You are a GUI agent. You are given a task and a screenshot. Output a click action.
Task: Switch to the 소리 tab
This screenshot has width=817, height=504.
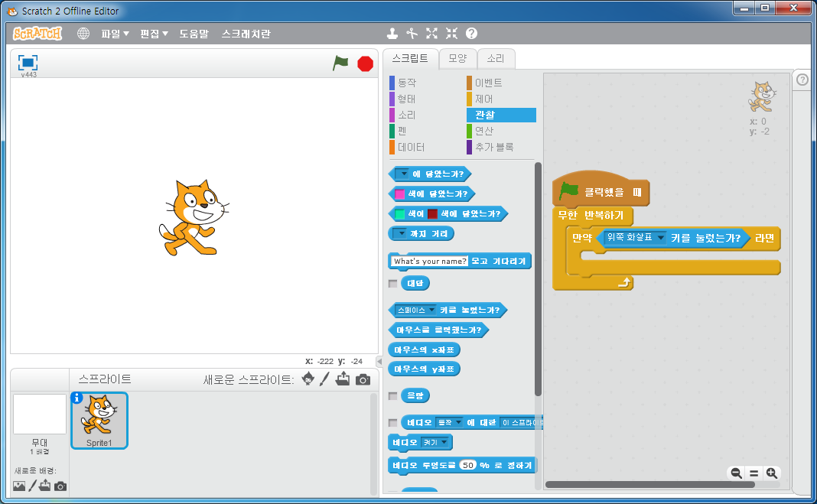point(496,58)
